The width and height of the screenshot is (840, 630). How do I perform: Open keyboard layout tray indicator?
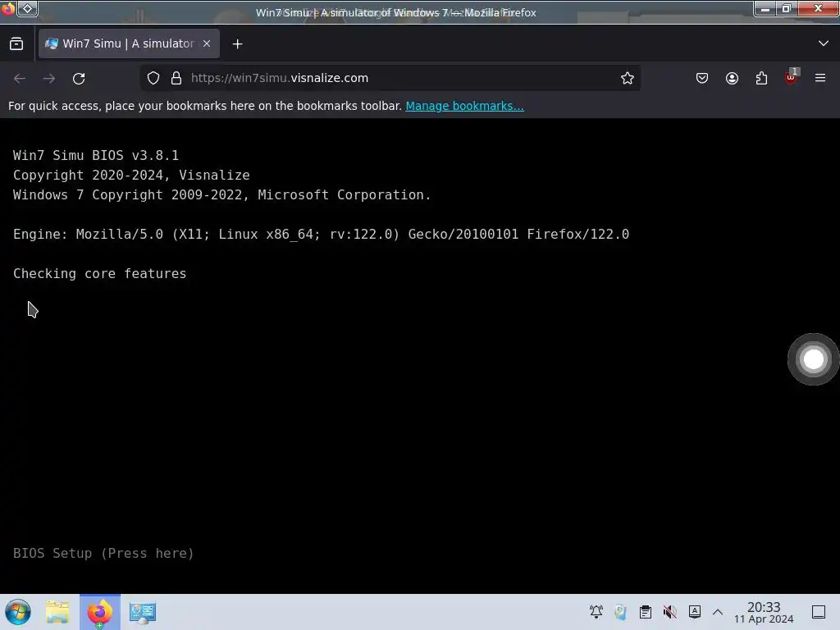pyautogui.click(x=695, y=612)
